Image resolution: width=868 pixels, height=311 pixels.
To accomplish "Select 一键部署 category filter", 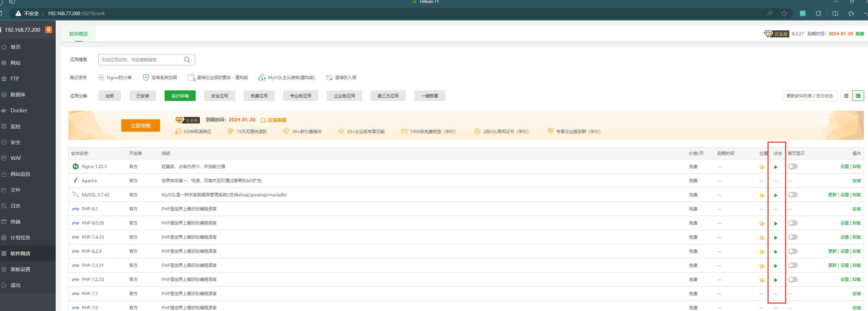I will pos(430,96).
